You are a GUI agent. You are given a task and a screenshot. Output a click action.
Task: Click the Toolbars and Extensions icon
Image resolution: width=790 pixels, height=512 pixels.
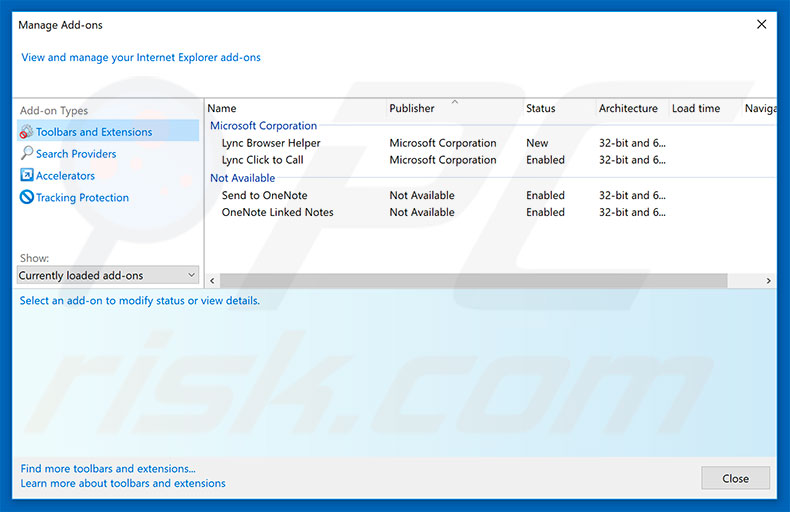(27, 132)
